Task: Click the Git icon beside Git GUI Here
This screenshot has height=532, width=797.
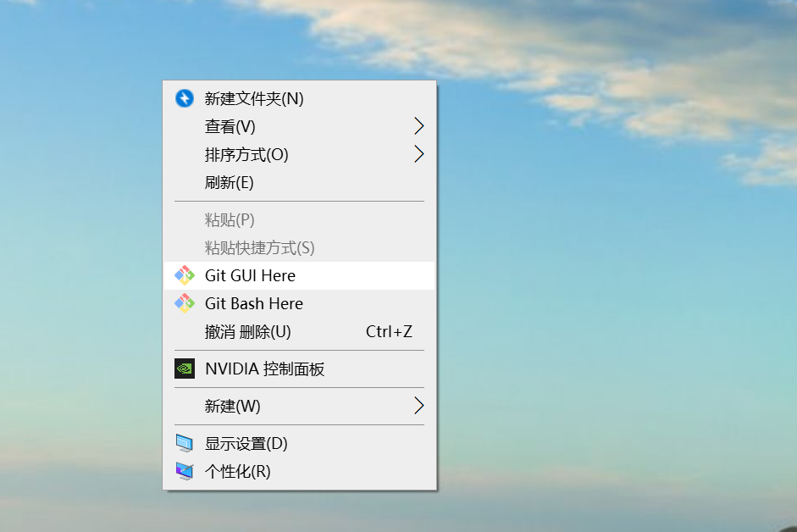Action: [x=185, y=275]
